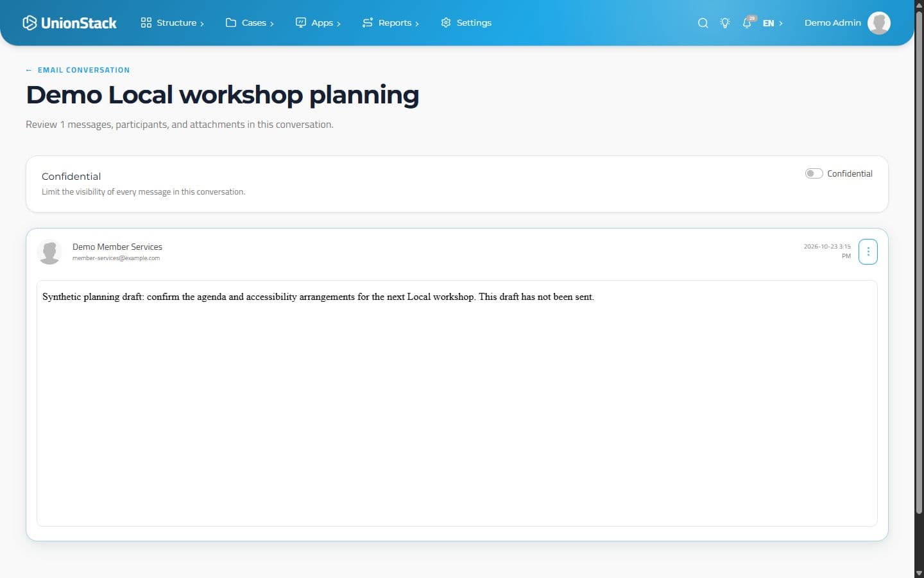Viewport: 924px width, 578px height.
Task: Click the Reports flow icon
Action: click(368, 23)
